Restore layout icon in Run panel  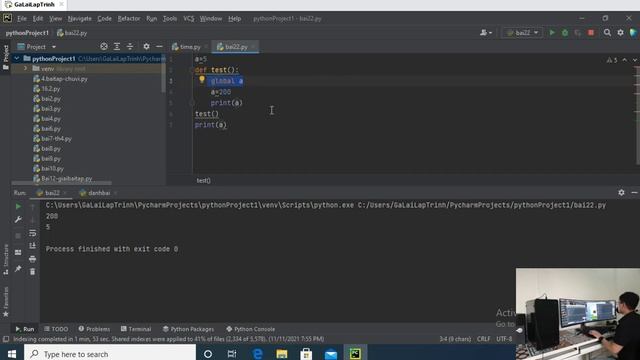click(x=18, y=252)
